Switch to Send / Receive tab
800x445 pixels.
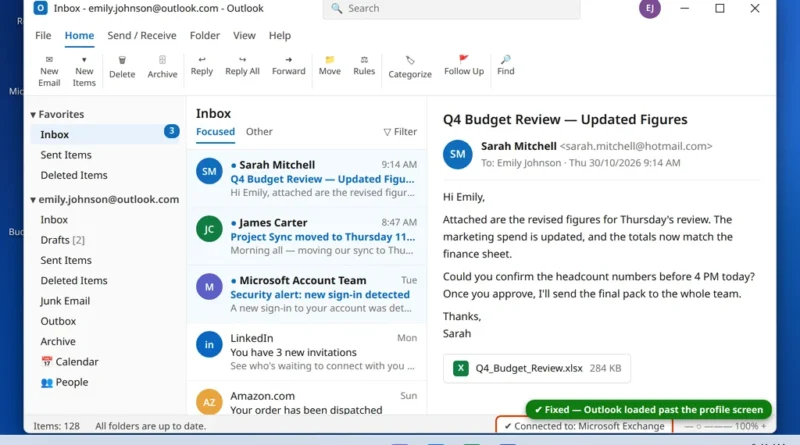click(x=142, y=35)
